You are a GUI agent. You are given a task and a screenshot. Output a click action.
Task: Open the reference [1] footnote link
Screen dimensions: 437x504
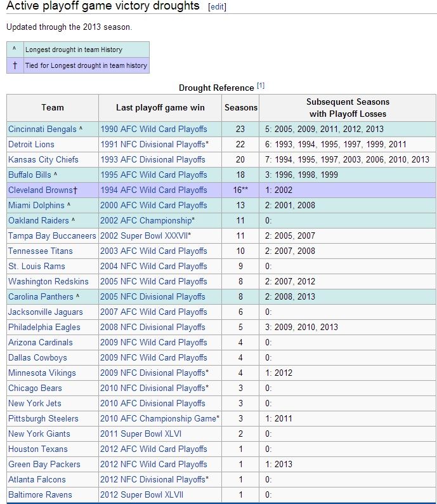(261, 85)
